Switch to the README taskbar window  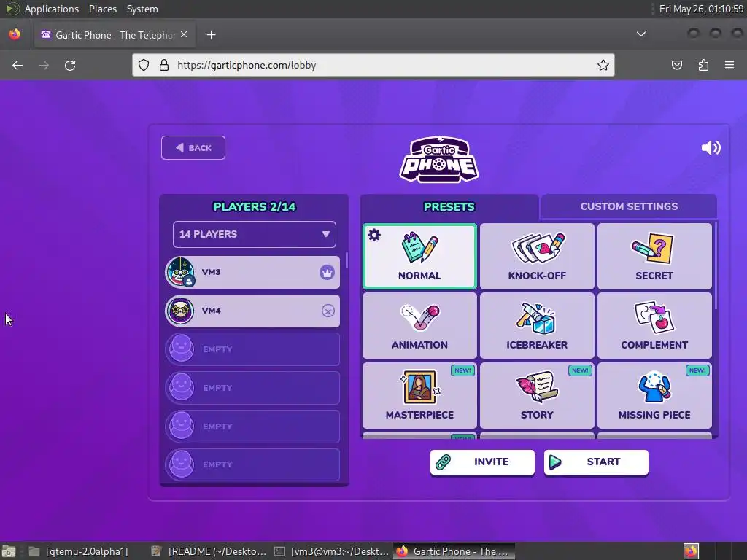[209, 551]
